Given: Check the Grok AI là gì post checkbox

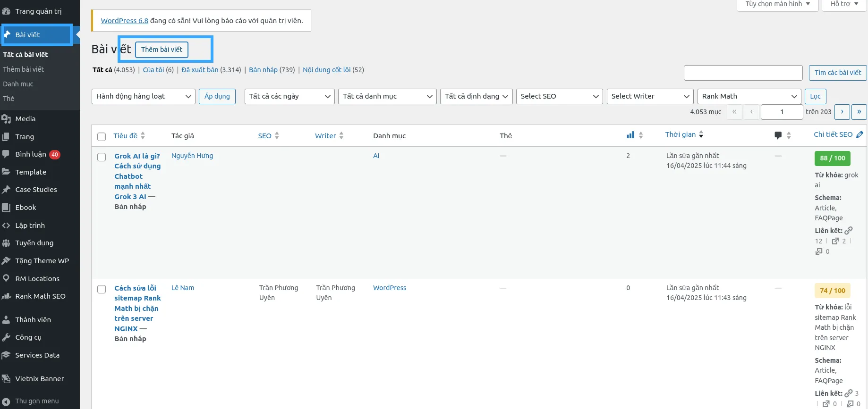Looking at the screenshot, I should 102,157.
